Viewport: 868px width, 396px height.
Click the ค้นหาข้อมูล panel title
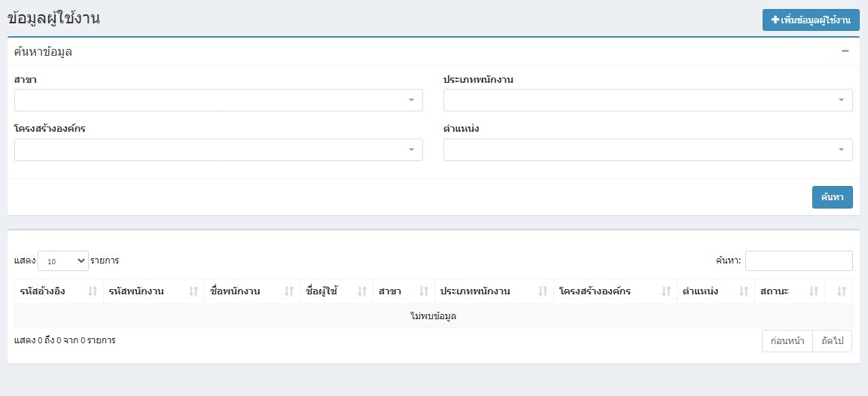(x=43, y=52)
